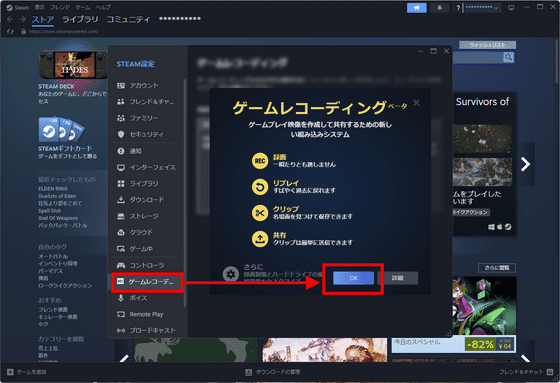Click the STEAMギフトカード link text
Screen dimensions: 560x383
click(x=65, y=148)
